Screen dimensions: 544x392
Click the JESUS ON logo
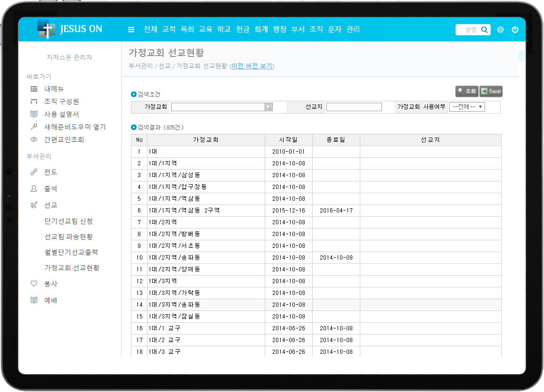coord(70,29)
